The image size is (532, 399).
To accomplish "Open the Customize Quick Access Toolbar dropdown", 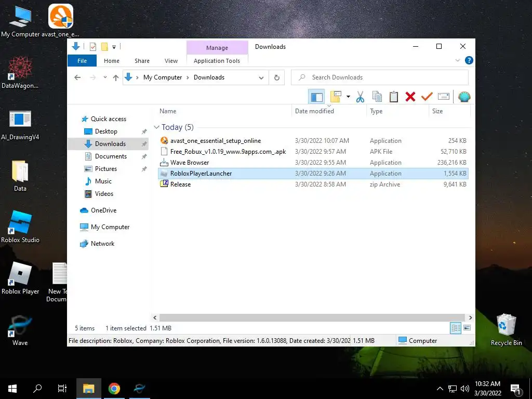I will pyautogui.click(x=114, y=47).
